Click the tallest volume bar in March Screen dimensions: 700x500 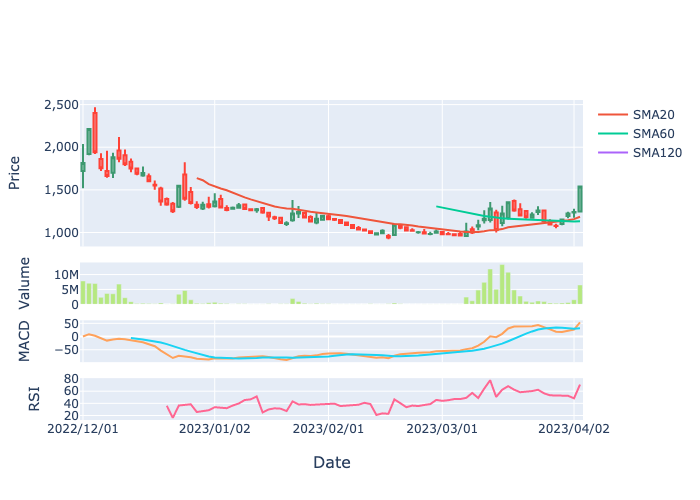[502, 284]
